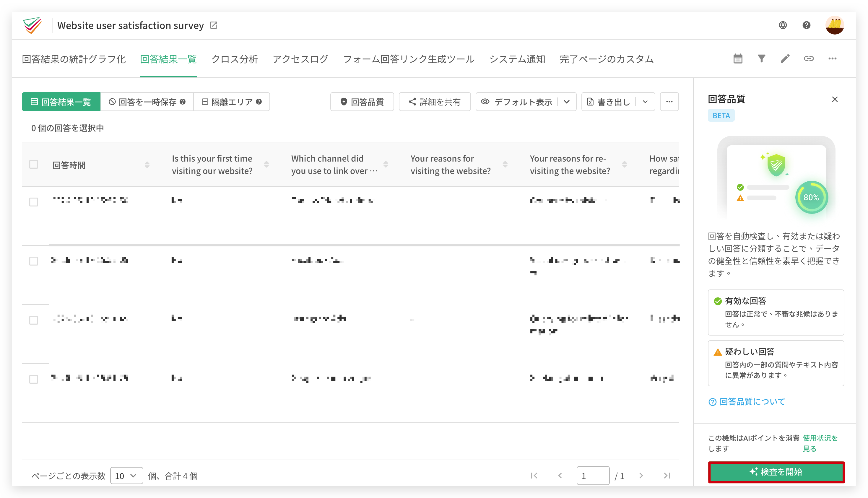Open survey in new window icon

coord(213,25)
